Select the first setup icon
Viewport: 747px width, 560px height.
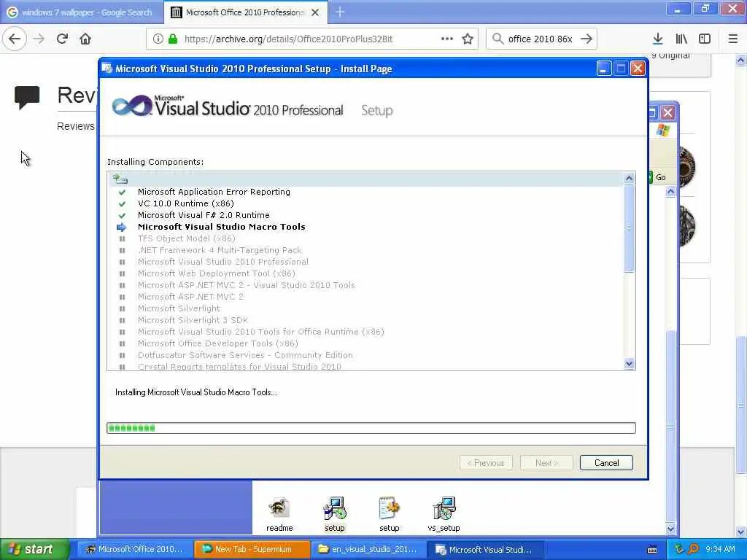(x=334, y=515)
